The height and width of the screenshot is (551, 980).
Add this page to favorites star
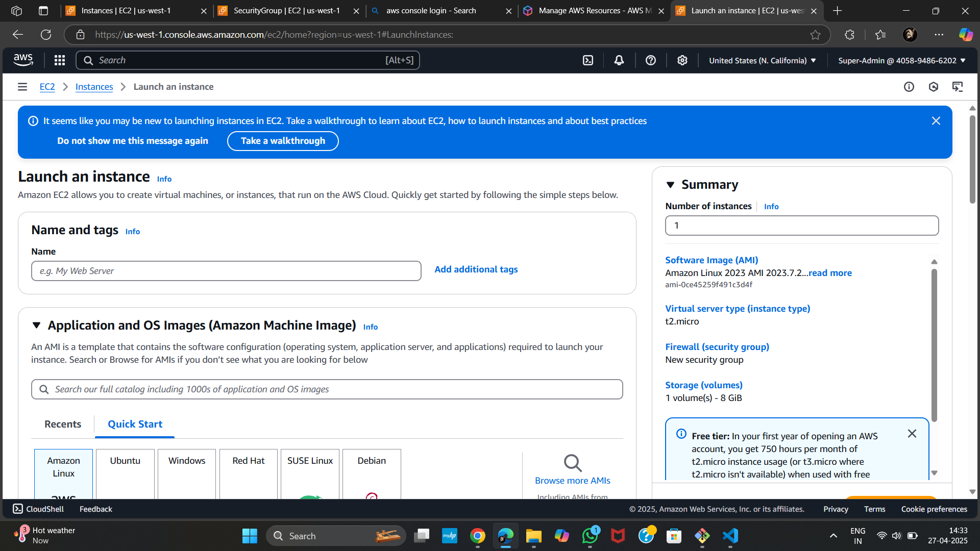(815, 35)
